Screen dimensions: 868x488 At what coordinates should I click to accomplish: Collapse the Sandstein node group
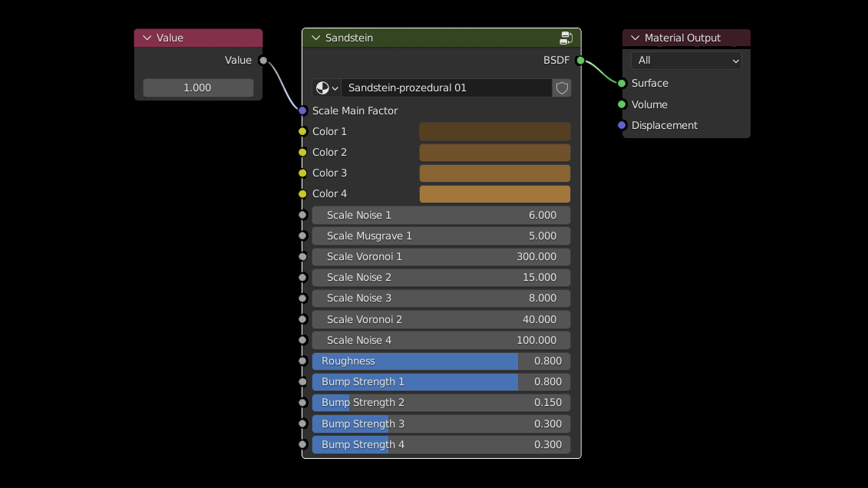coord(315,38)
